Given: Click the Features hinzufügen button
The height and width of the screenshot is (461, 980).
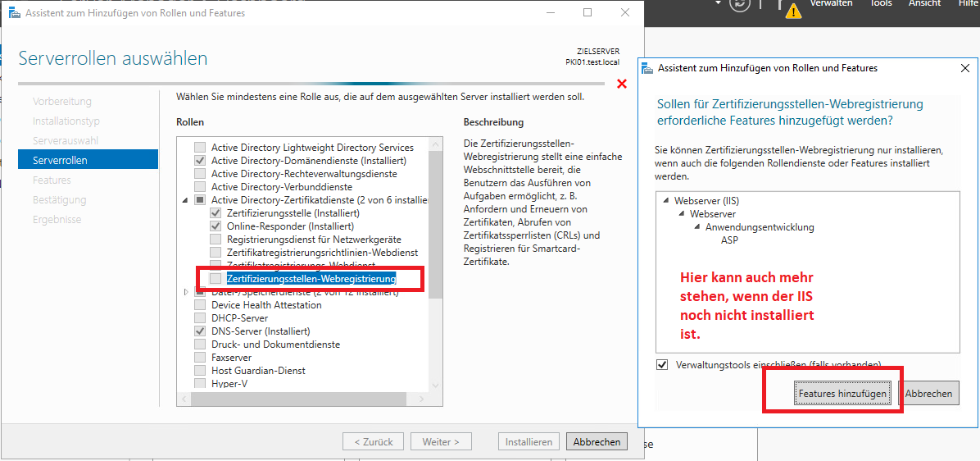Looking at the screenshot, I should [842, 394].
